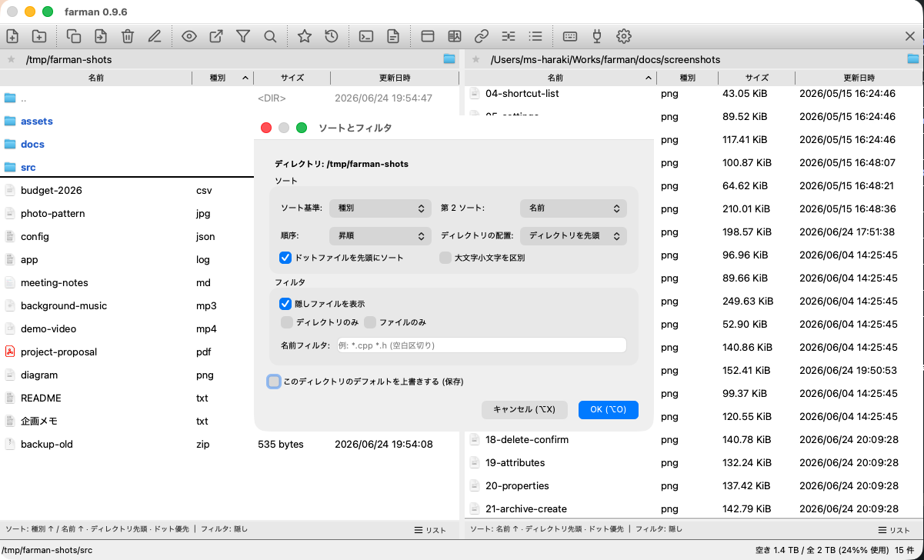This screenshot has height=560, width=924.
Task: Click the magnifier search toolbar icon
Action: pyautogui.click(x=270, y=36)
